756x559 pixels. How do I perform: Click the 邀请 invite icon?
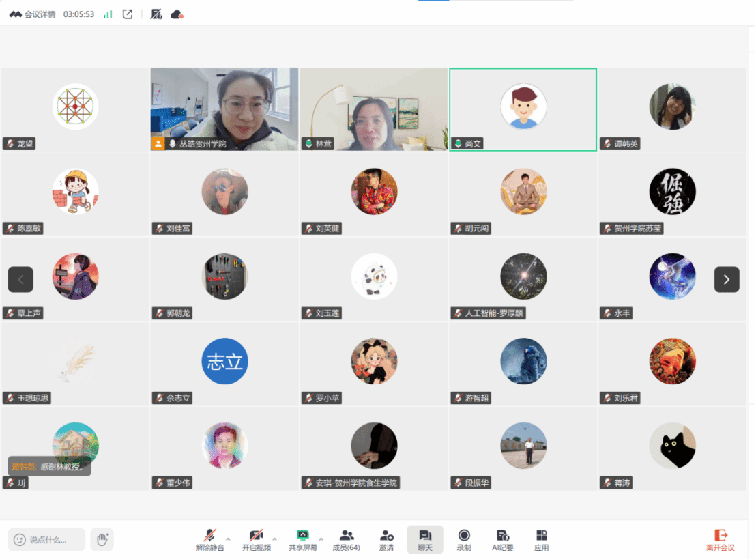[386, 539]
